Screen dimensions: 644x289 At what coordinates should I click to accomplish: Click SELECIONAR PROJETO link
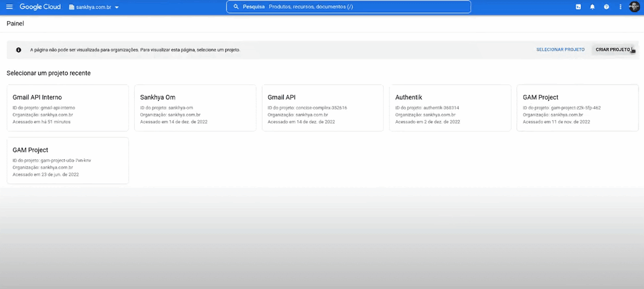coord(560,50)
